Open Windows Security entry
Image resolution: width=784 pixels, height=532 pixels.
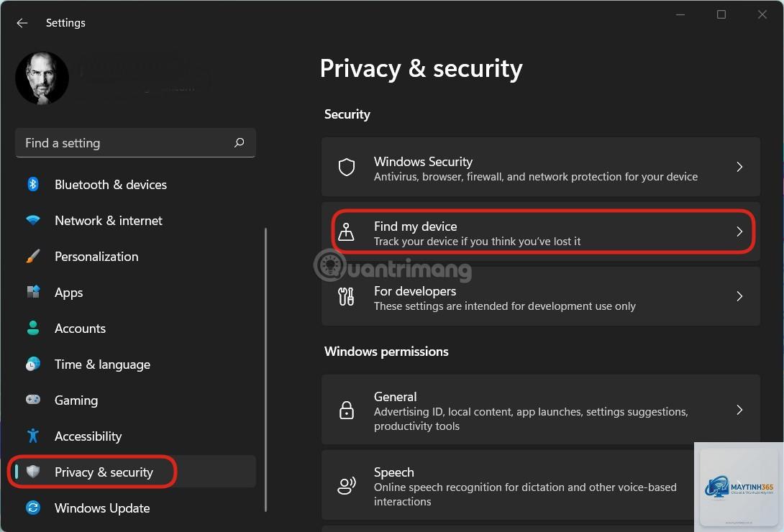coord(541,167)
